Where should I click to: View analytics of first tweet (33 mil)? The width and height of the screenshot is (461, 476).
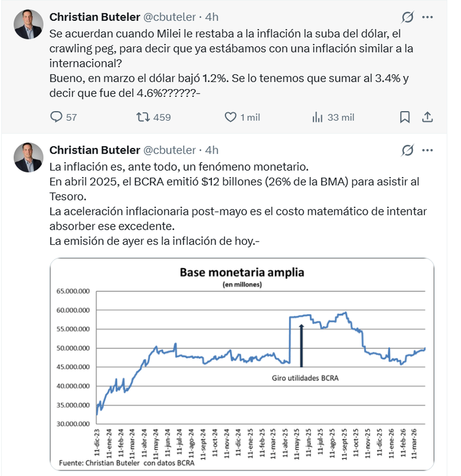317,117
